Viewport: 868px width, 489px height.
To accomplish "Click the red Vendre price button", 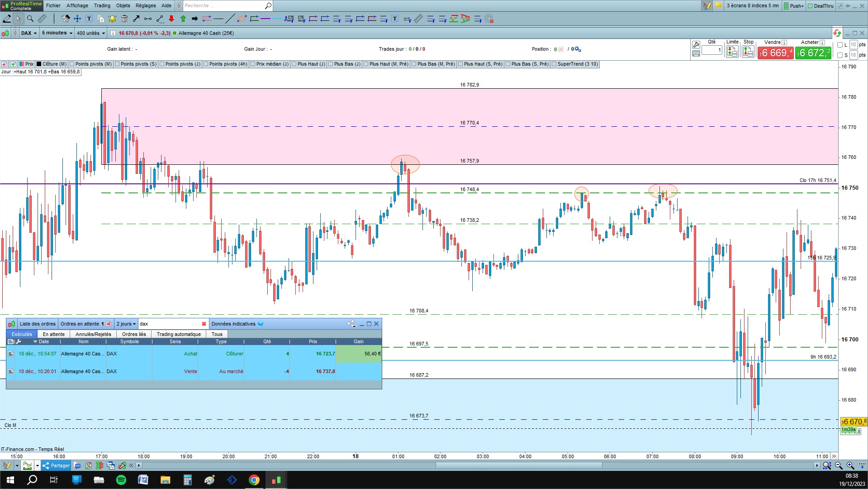I will (x=775, y=53).
